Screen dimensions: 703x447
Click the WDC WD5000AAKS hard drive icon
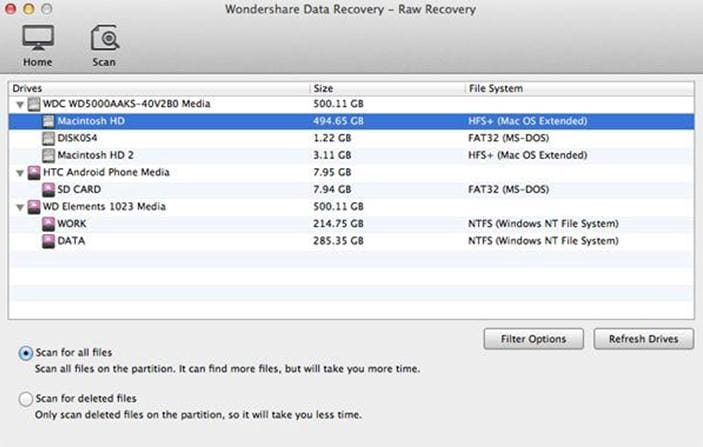[x=31, y=104]
